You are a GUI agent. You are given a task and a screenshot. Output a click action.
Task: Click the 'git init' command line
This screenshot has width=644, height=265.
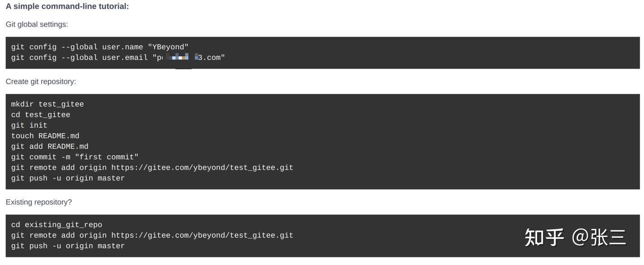(29, 126)
